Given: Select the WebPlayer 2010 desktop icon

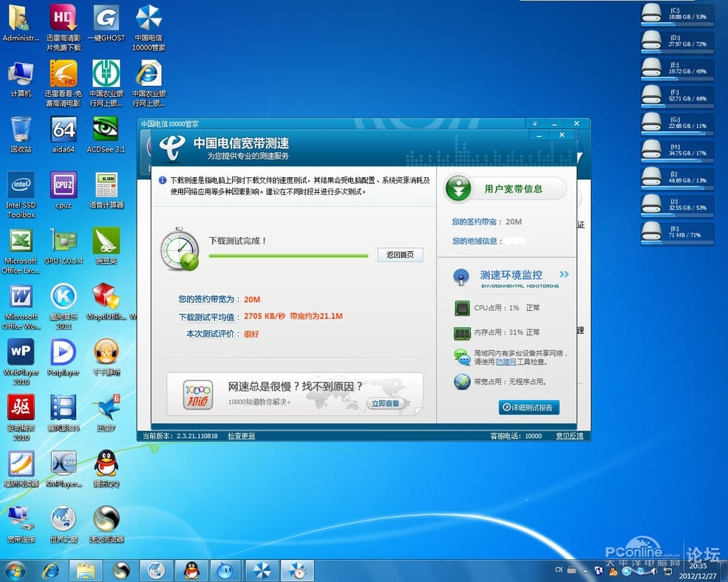Looking at the screenshot, I should (21, 362).
